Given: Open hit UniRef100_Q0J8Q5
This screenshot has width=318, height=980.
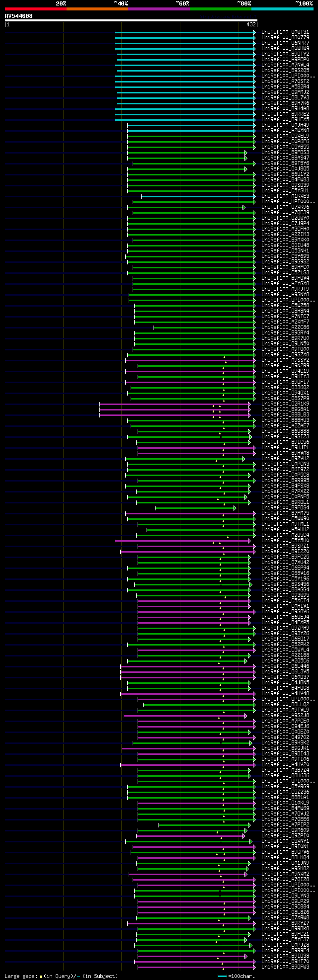Looking at the screenshot, I should click(x=285, y=169).
